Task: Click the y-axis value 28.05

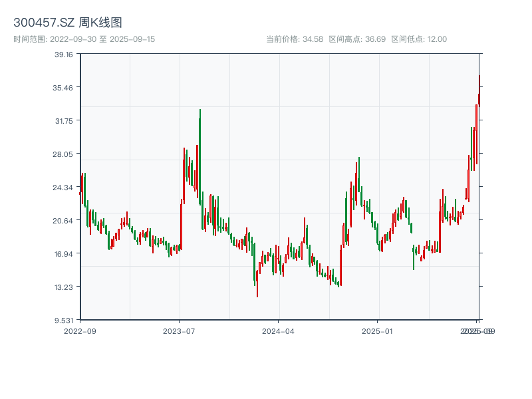Action: click(63, 154)
